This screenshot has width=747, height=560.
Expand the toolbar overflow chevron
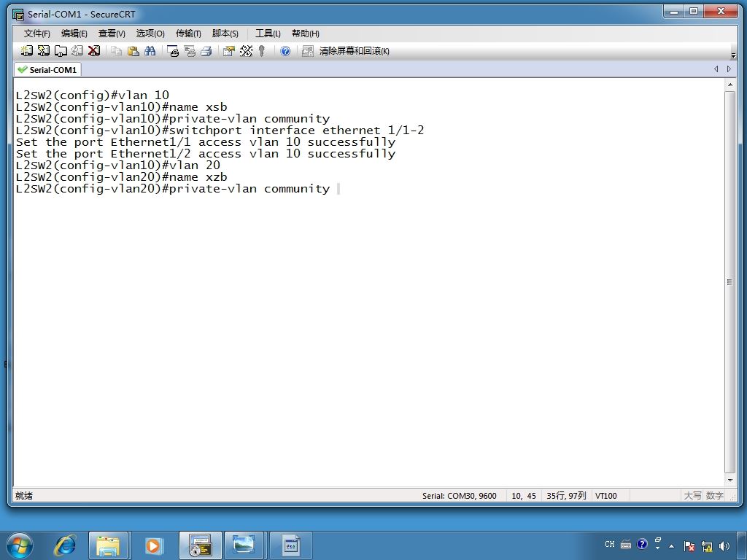point(733,55)
